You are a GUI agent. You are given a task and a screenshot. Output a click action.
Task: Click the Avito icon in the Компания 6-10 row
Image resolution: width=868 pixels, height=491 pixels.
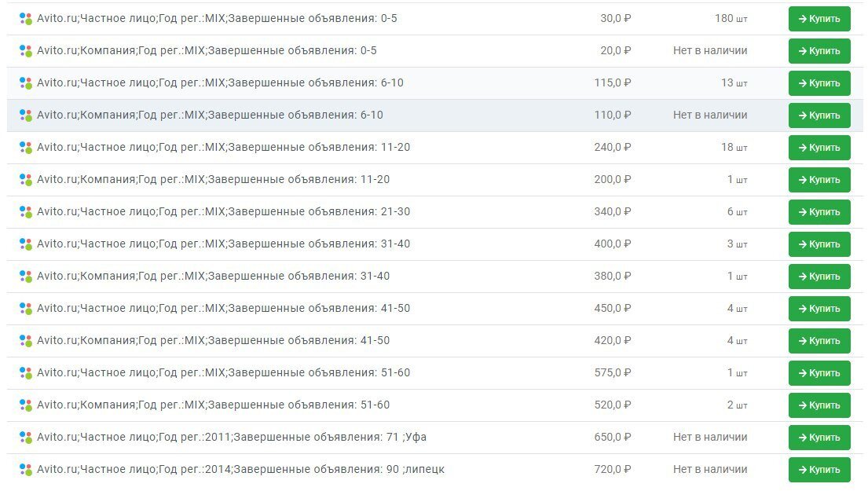(25, 115)
